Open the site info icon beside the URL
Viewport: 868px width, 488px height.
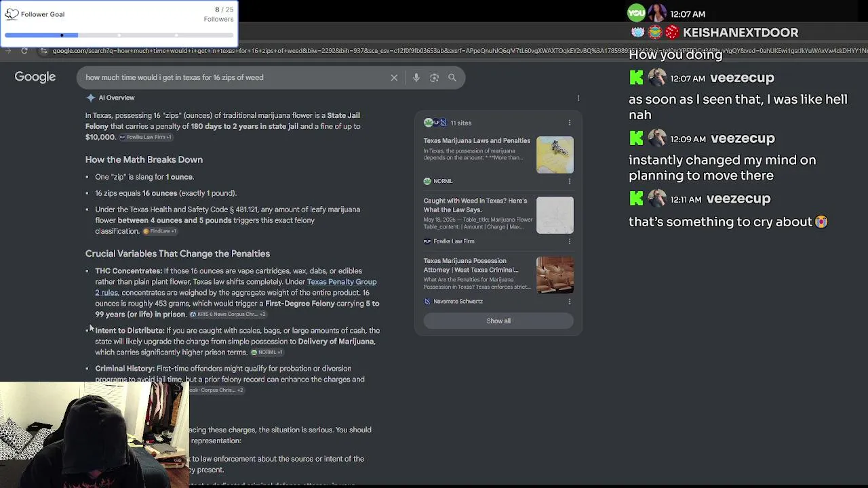[43, 51]
